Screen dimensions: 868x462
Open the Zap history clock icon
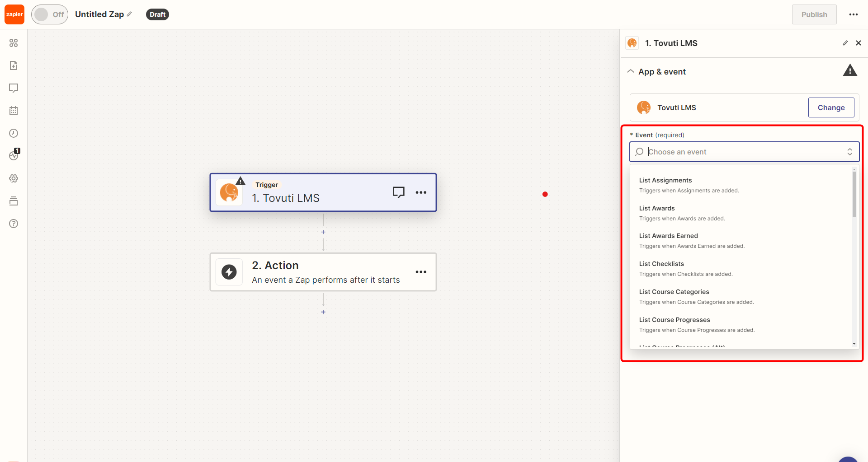(14, 133)
